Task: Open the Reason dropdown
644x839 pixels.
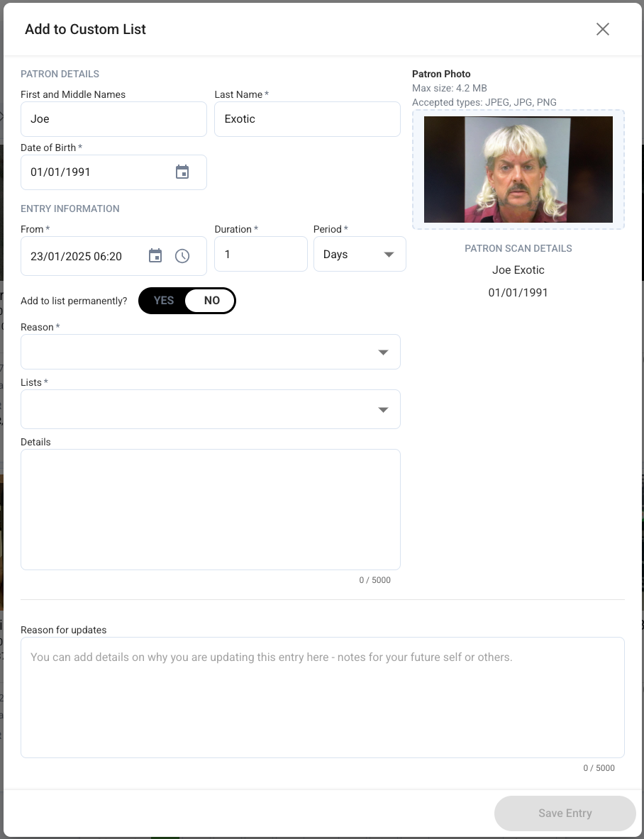Action: point(211,351)
